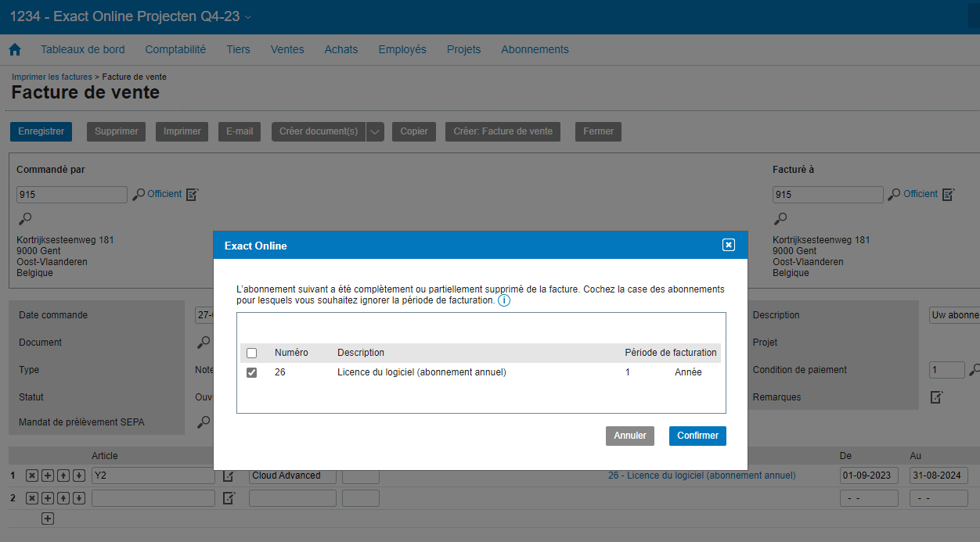Viewport: 980px width, 542px height.
Task: Click the Au date field 31-08-2024
Action: click(939, 476)
